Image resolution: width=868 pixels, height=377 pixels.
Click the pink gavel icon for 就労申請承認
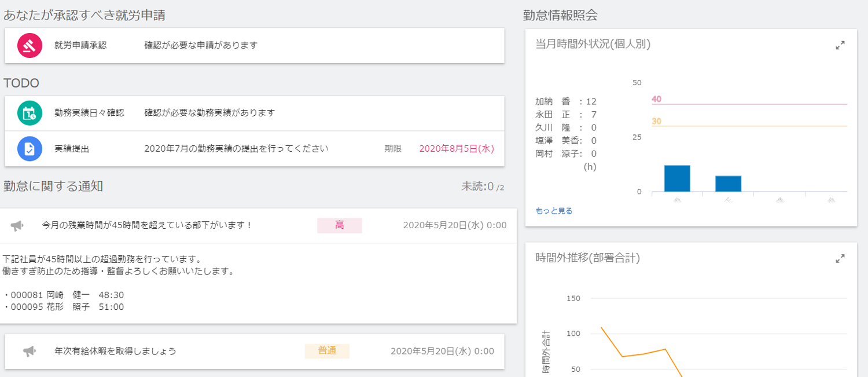tap(30, 45)
